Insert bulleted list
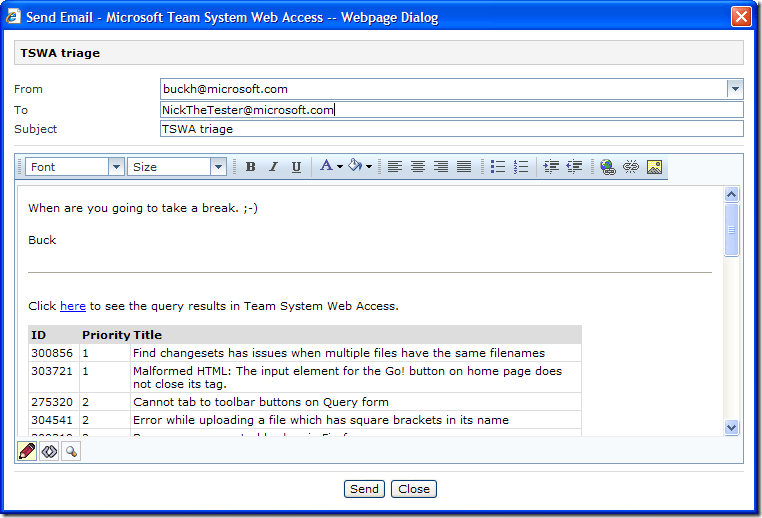Screen dimensions: 762x518 (498, 167)
